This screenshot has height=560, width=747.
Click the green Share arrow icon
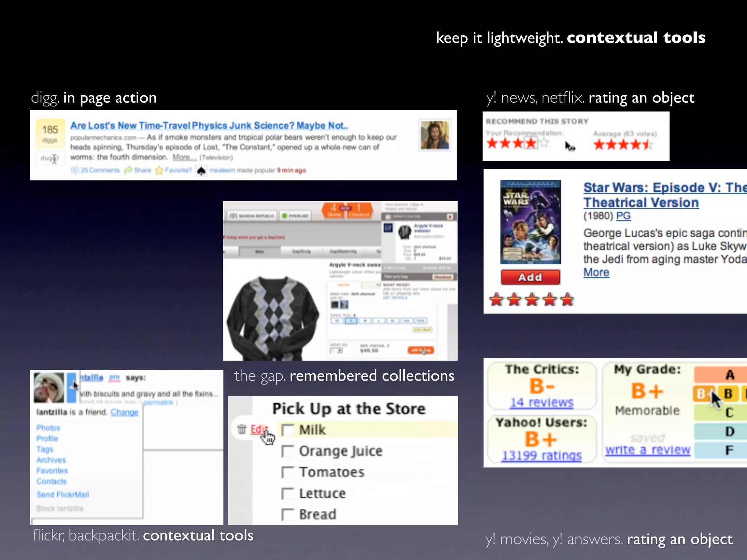click(128, 170)
